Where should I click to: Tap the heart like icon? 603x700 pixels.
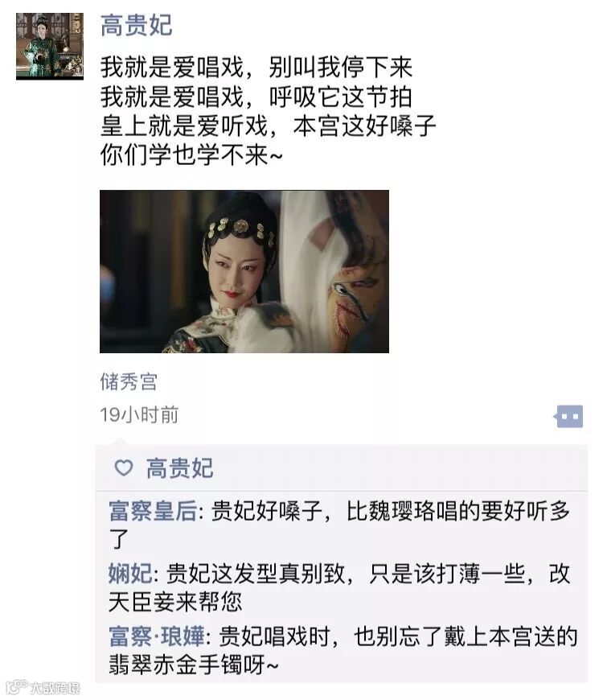pos(124,467)
